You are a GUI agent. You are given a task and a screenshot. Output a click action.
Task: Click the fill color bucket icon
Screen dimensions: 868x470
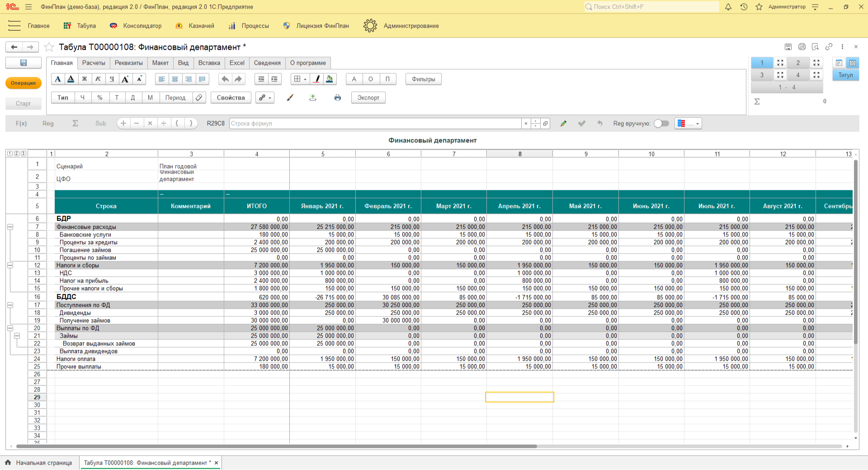pos(330,79)
